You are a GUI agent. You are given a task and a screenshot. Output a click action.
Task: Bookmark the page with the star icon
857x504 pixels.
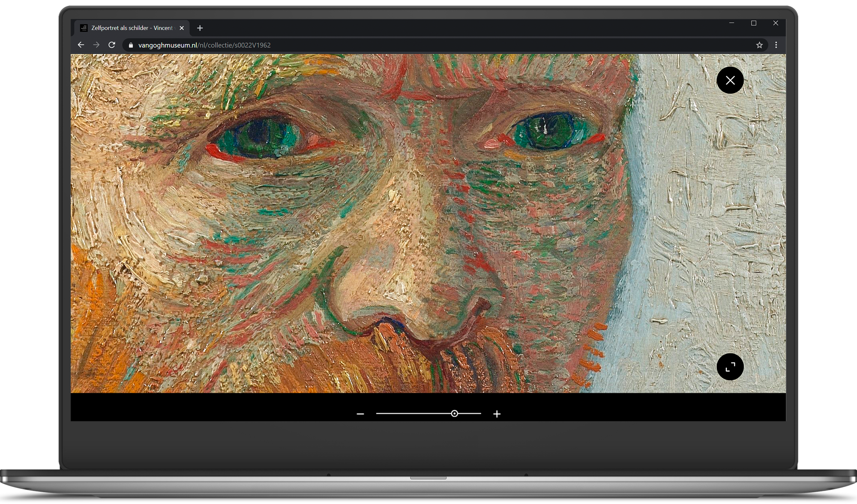click(x=759, y=45)
